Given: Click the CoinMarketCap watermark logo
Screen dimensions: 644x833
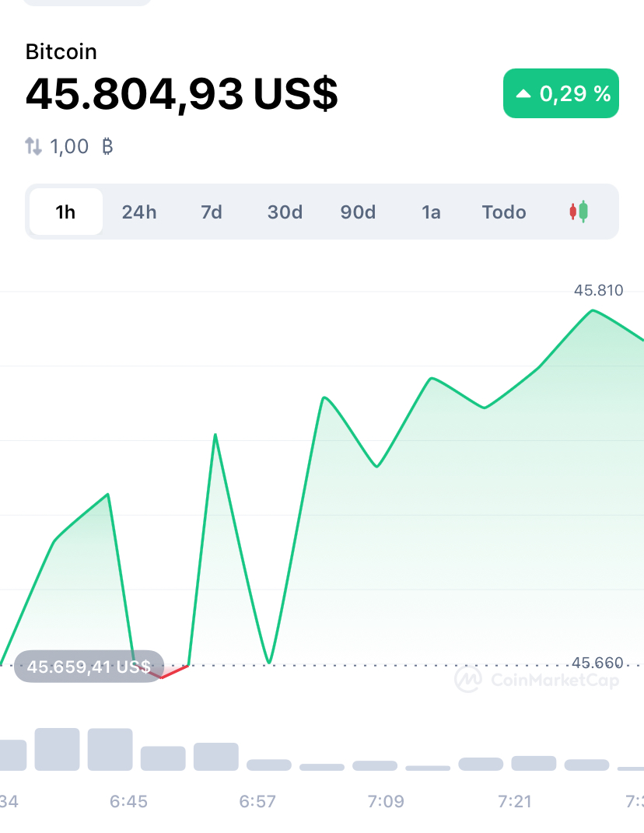Looking at the screenshot, I should [537, 679].
